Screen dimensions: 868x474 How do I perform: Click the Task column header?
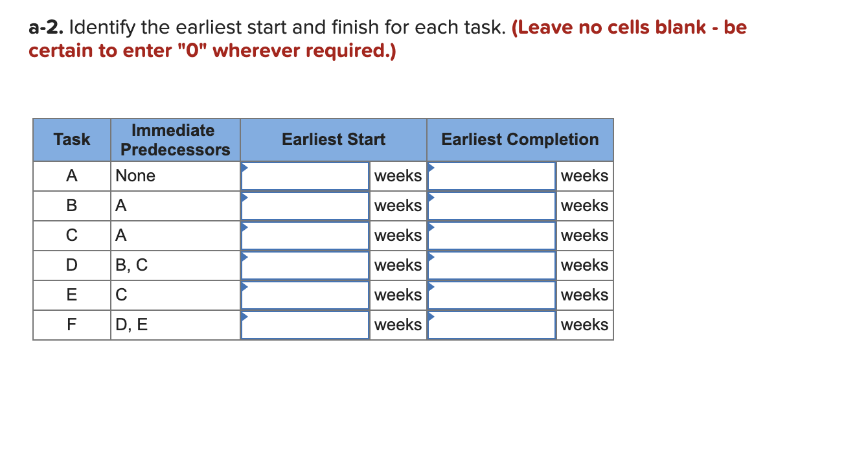pyautogui.click(x=71, y=140)
